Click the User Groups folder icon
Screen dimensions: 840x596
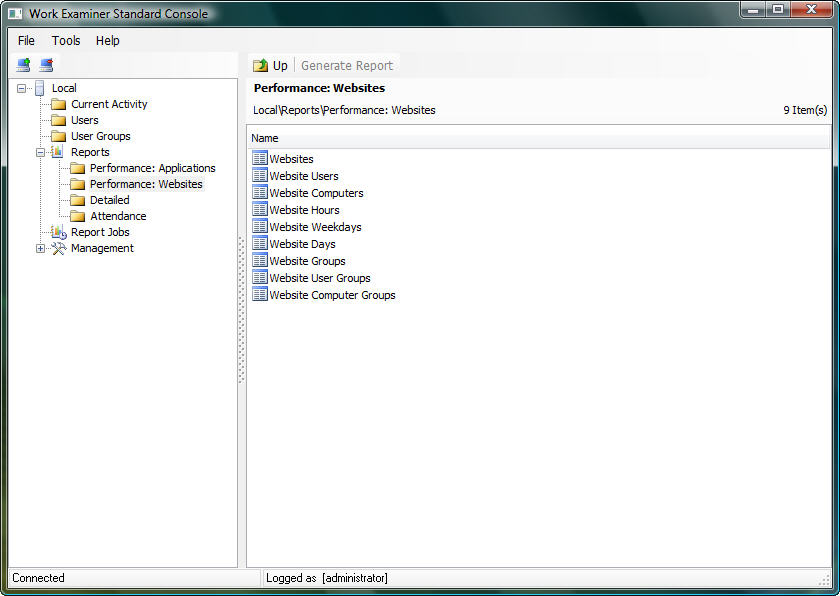click(x=58, y=137)
